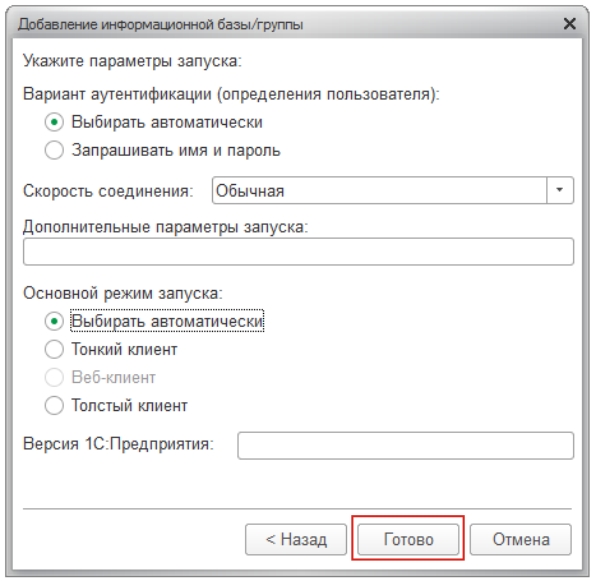Click the 'Вариант аутентификации' label text

click(121, 94)
